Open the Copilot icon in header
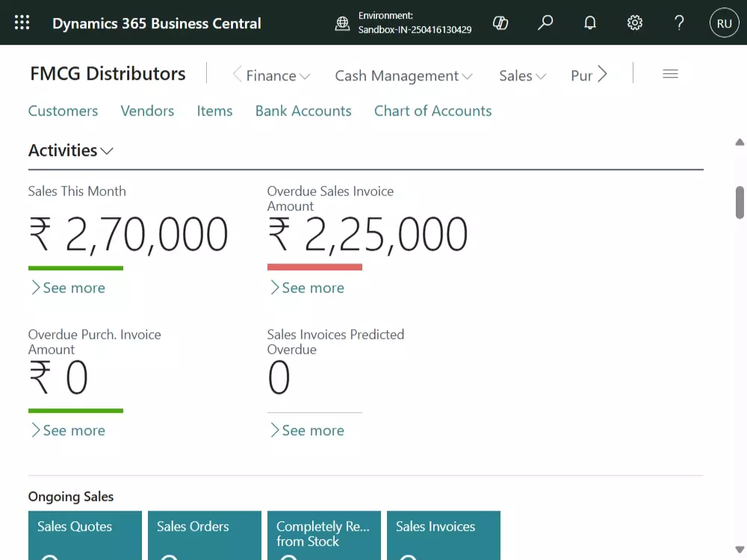 point(500,22)
